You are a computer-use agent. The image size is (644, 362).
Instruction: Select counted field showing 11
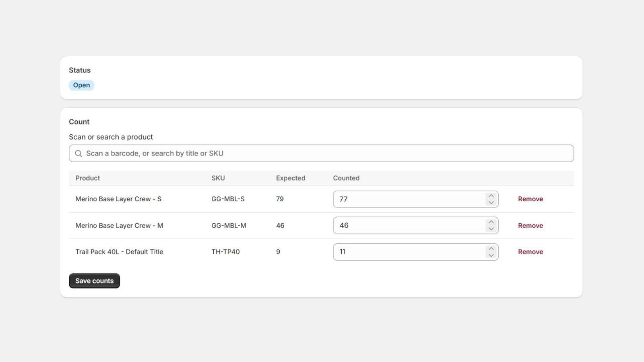point(416,252)
